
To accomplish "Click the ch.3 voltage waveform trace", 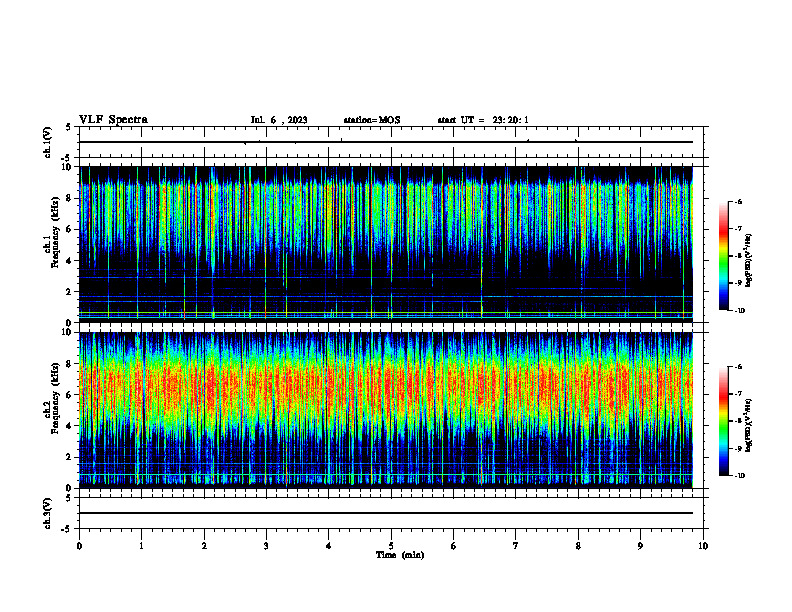I will click(x=386, y=513).
